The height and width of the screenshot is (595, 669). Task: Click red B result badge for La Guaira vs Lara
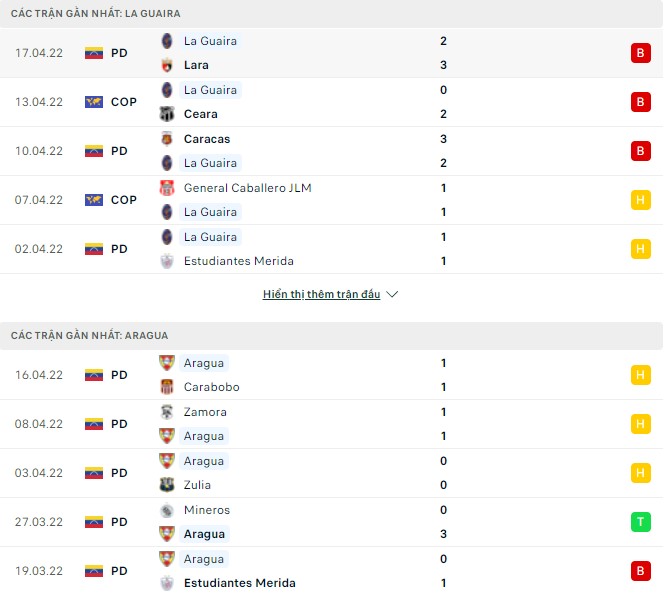640,53
